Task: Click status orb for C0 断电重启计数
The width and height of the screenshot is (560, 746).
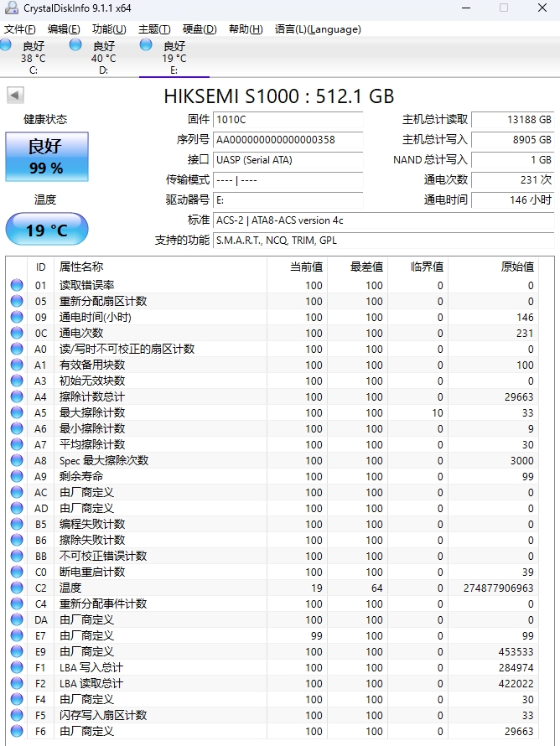Action: (x=17, y=572)
